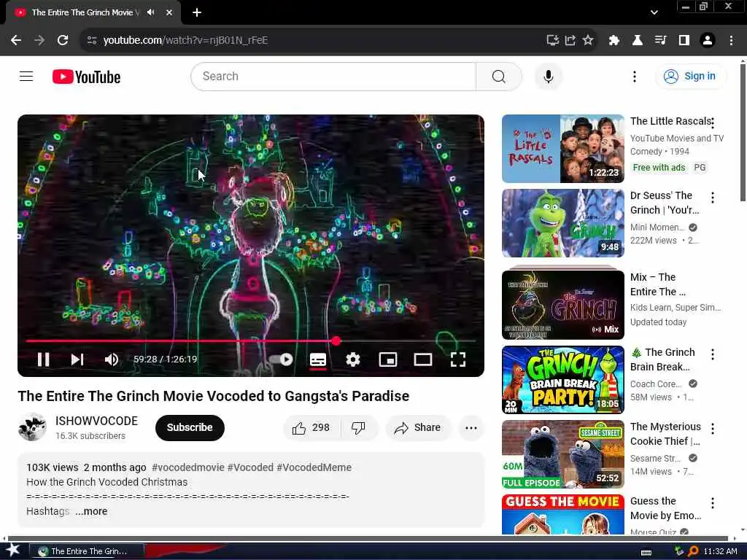Image resolution: width=747 pixels, height=560 pixels.
Task: Enable the miniplayer mode
Action: [x=388, y=359]
